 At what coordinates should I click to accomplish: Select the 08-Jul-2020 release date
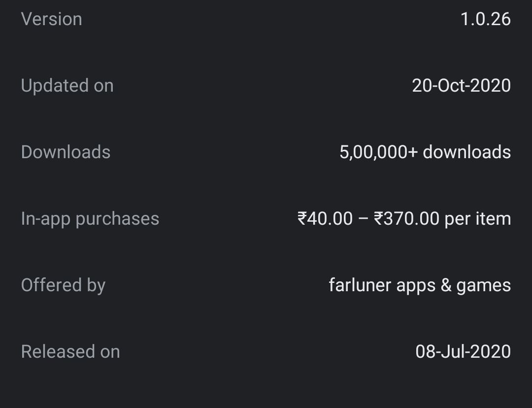click(x=463, y=352)
